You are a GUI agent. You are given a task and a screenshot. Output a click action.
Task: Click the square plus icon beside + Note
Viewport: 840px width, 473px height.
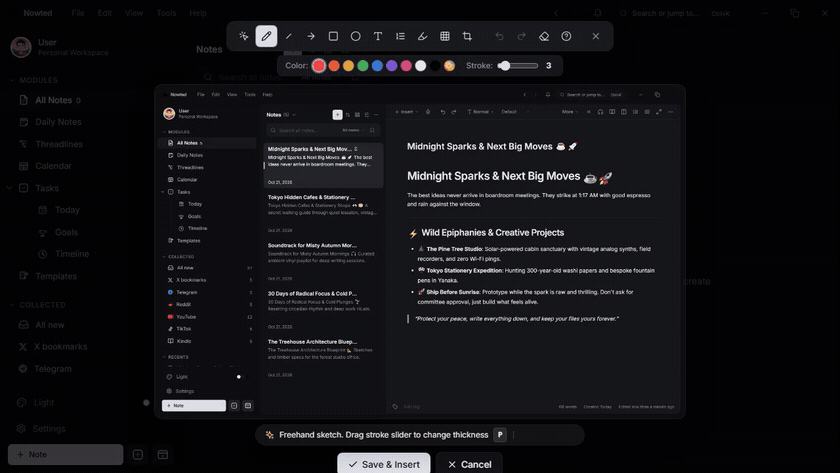coord(138,454)
